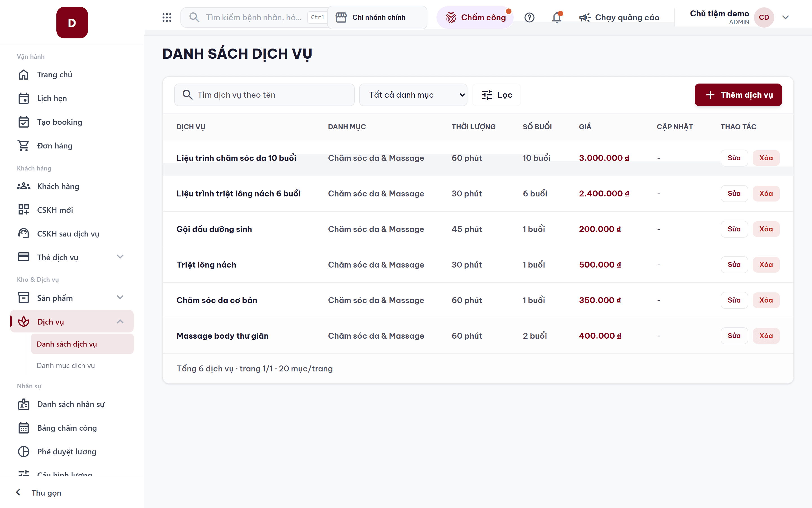Open the apps grid launcher icon
Image resolution: width=812 pixels, height=508 pixels.
coord(167,17)
